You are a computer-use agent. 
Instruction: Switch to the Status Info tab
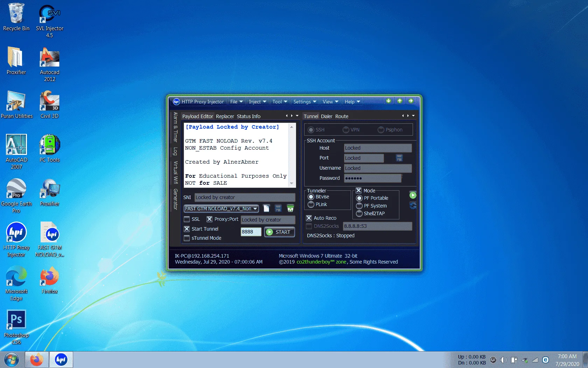[248, 116]
